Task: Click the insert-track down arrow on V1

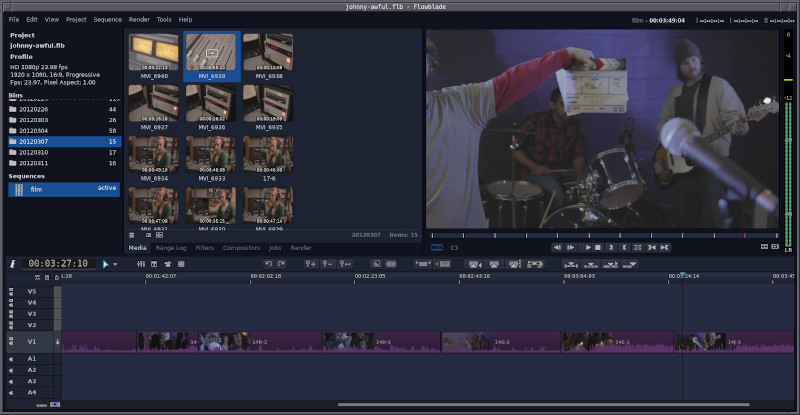Action: (x=58, y=342)
